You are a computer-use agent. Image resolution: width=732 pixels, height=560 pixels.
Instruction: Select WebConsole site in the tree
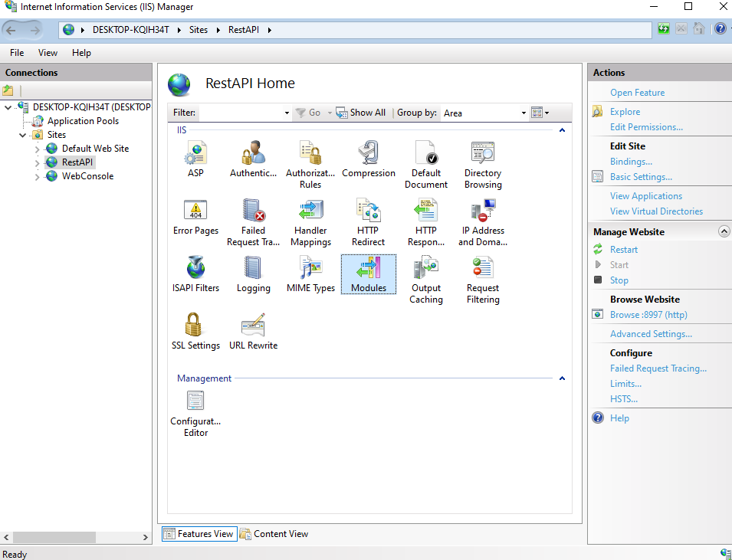(x=87, y=176)
